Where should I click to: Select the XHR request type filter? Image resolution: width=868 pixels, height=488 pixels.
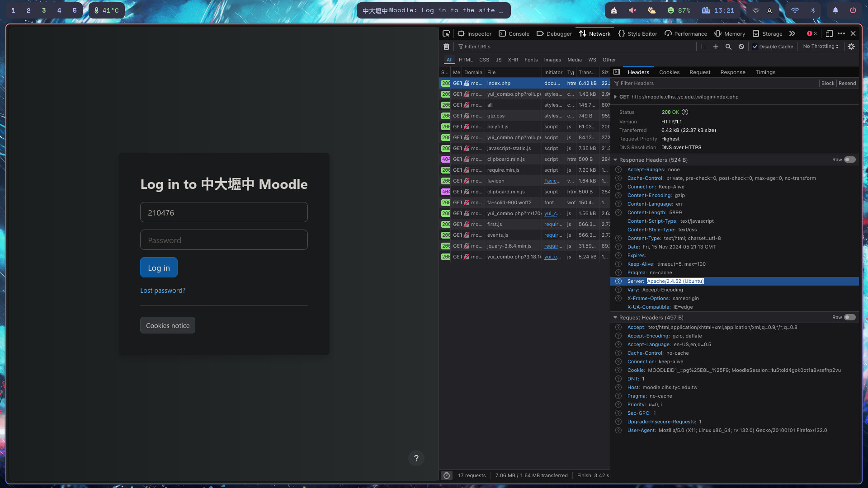point(513,60)
